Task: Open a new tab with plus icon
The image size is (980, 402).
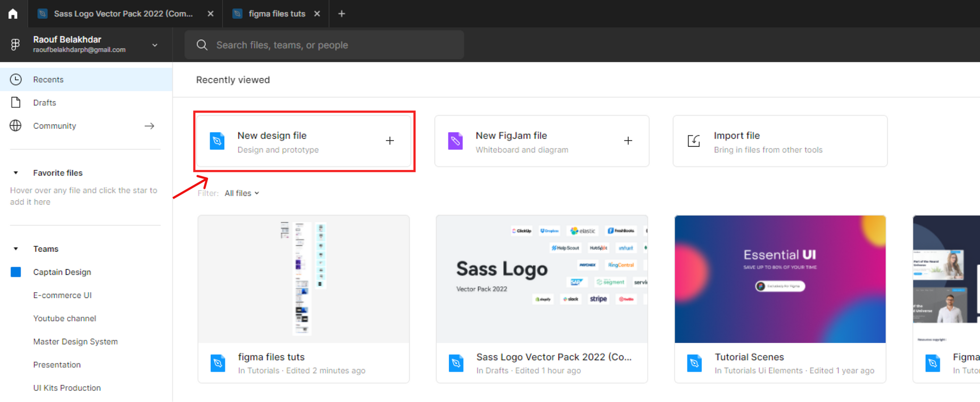Action: click(x=342, y=14)
